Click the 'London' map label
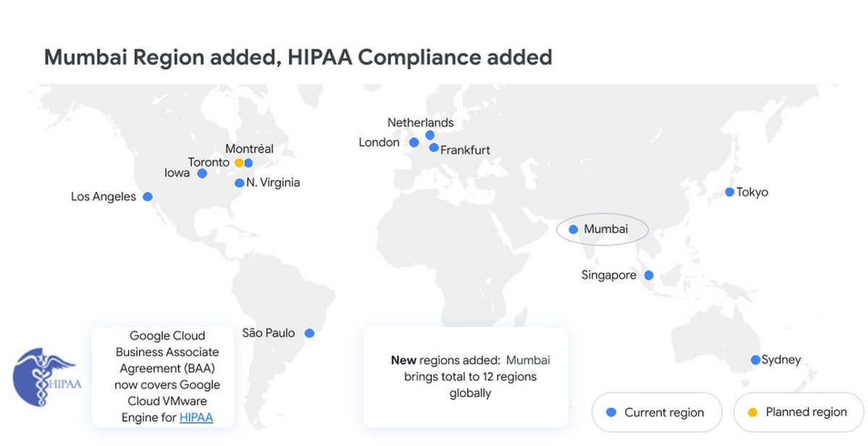The image size is (868, 446). pyautogui.click(x=379, y=143)
